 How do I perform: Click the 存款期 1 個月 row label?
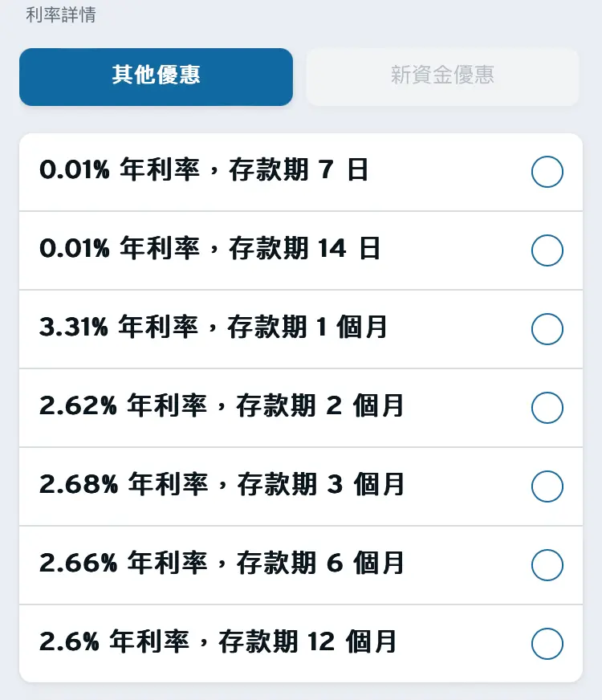307,327
